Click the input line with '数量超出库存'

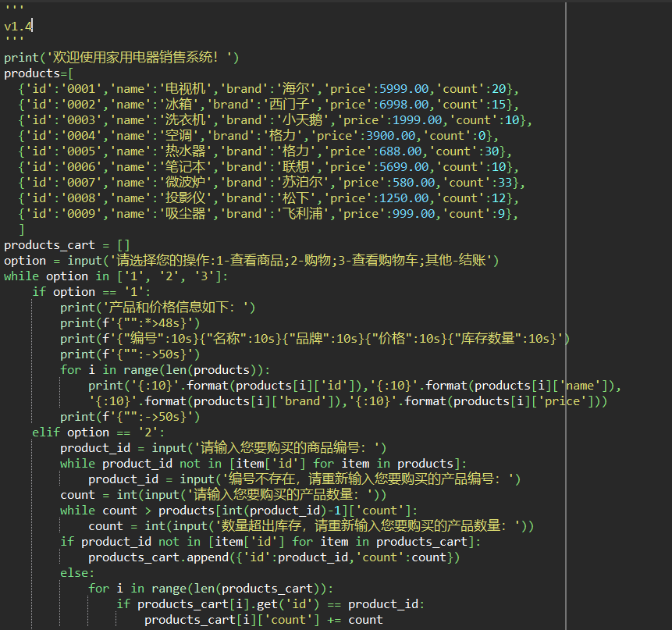click(x=311, y=526)
